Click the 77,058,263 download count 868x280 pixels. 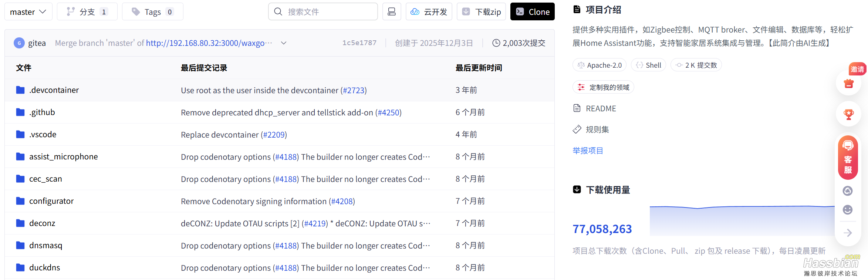click(x=602, y=229)
